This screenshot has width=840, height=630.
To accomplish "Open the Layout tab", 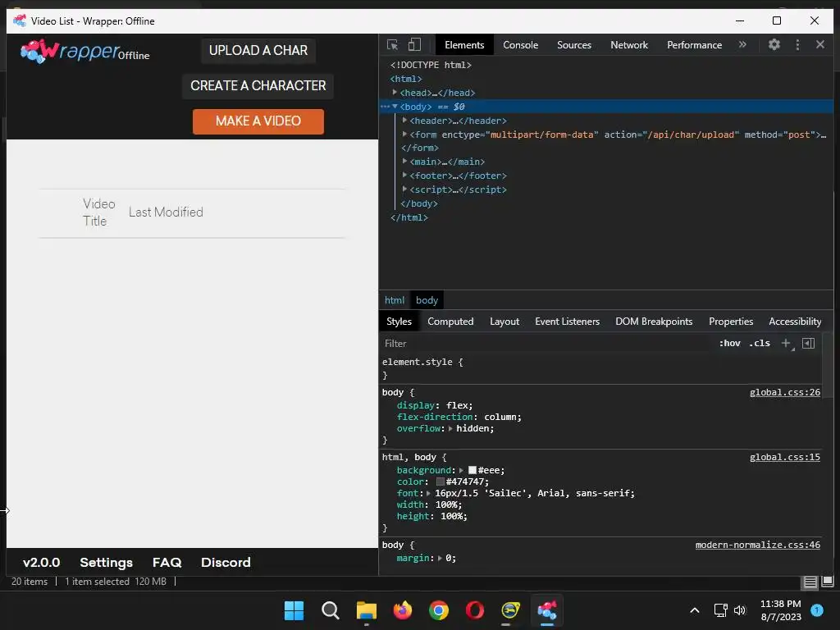I will pos(504,322).
